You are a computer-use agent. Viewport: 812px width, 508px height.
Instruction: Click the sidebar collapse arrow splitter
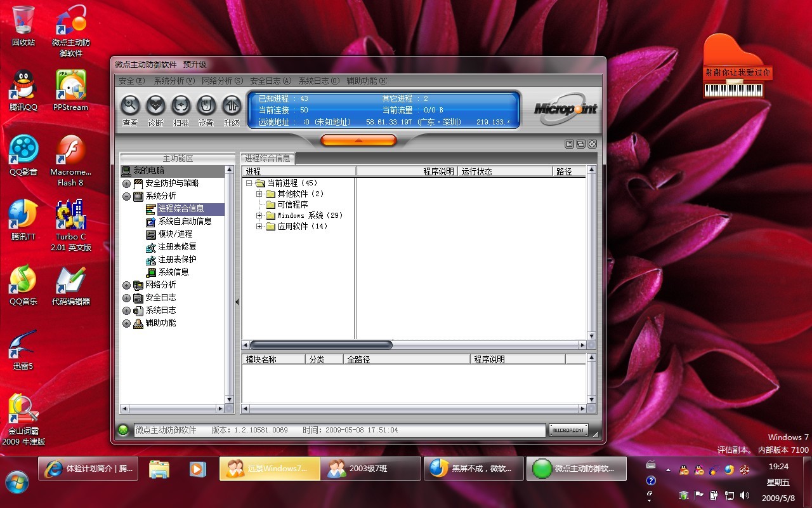coord(237,302)
